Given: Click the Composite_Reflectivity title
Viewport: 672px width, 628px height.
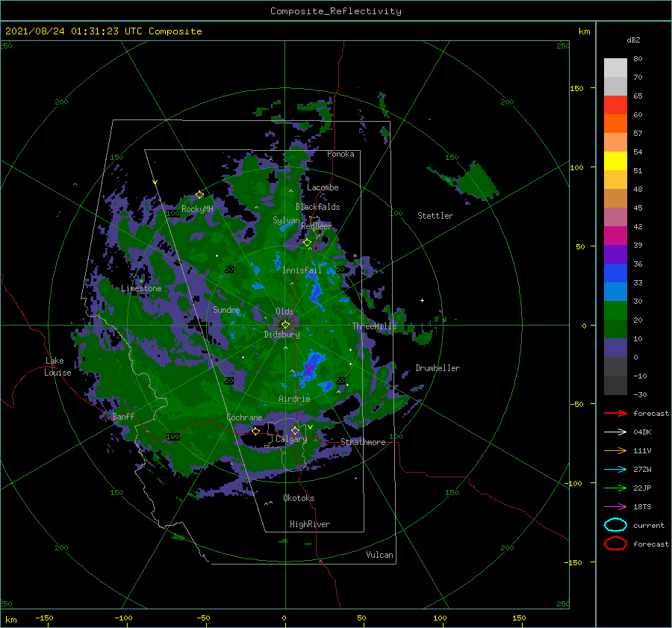Looking at the screenshot, I should (336, 11).
